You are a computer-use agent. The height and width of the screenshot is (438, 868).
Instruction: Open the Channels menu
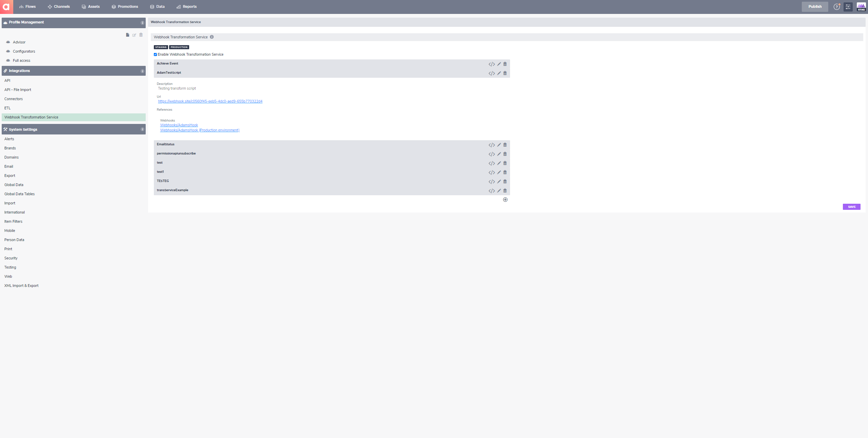(x=59, y=7)
